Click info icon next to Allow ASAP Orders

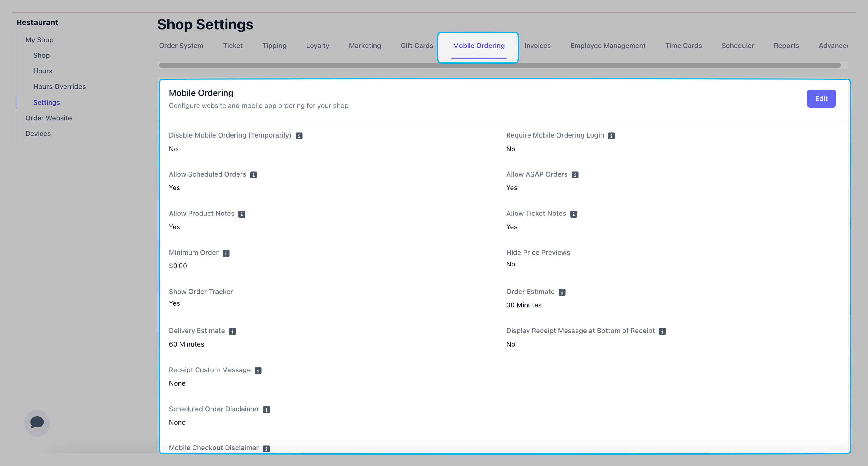click(x=575, y=175)
